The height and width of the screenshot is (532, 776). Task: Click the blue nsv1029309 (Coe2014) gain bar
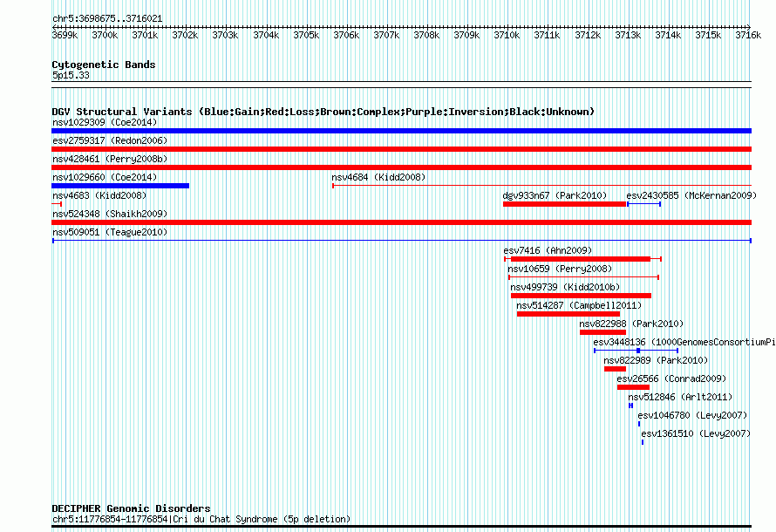(401, 131)
